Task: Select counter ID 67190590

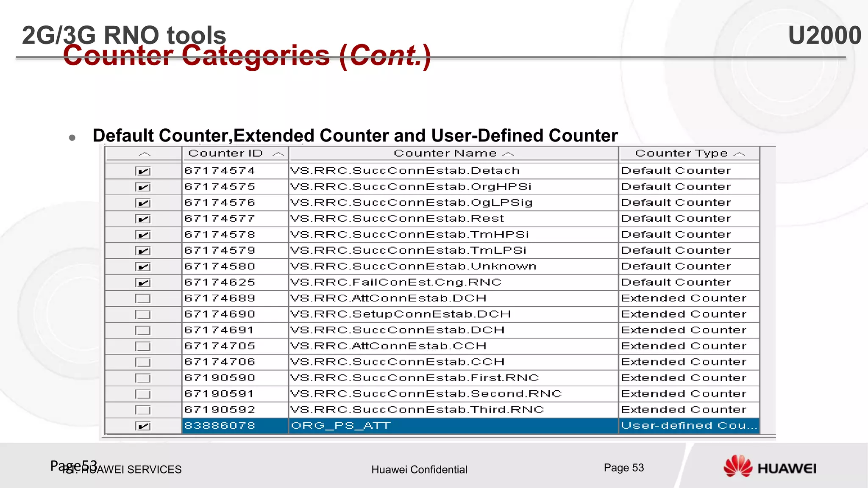Action: click(x=235, y=378)
